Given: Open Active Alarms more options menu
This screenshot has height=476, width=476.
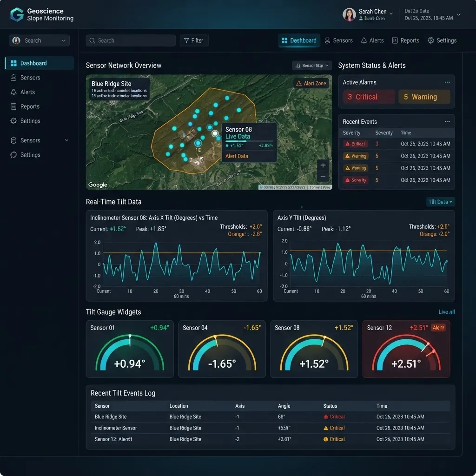Looking at the screenshot, I should click(447, 82).
